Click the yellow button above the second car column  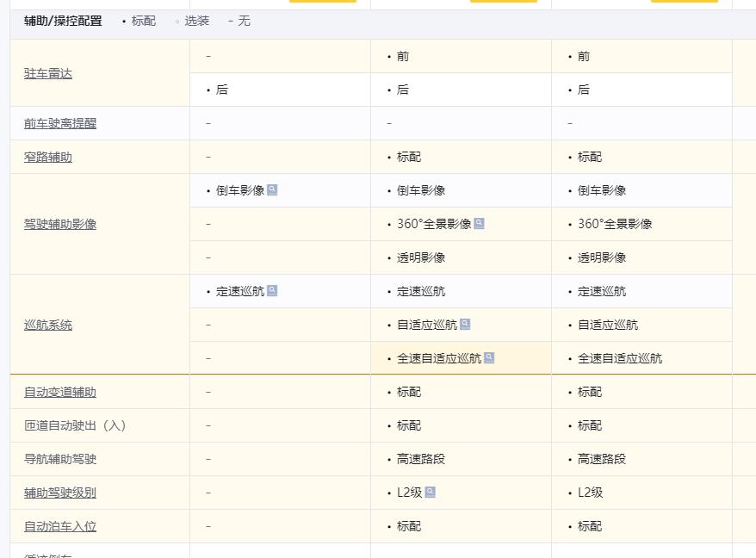pos(503,1)
